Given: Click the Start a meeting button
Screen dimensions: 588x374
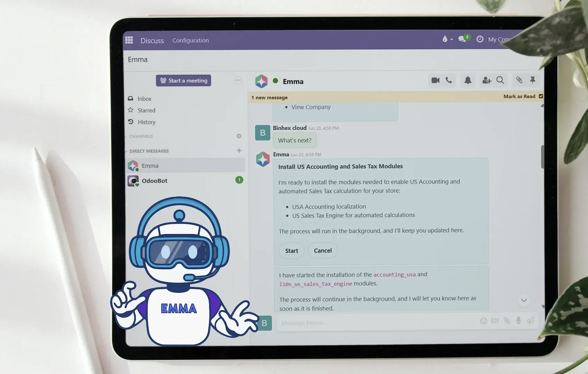Looking at the screenshot, I should pos(183,80).
